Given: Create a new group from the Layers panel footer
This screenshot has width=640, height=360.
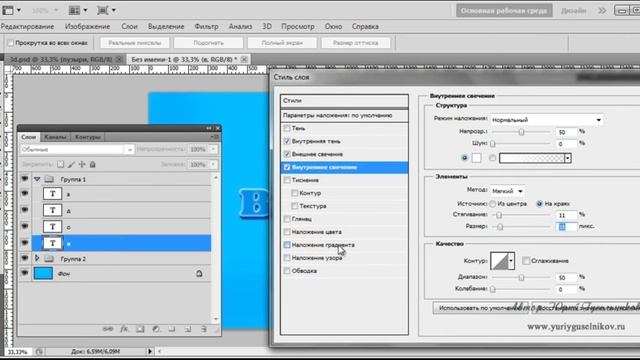Looking at the screenshot, I should click(x=172, y=329).
